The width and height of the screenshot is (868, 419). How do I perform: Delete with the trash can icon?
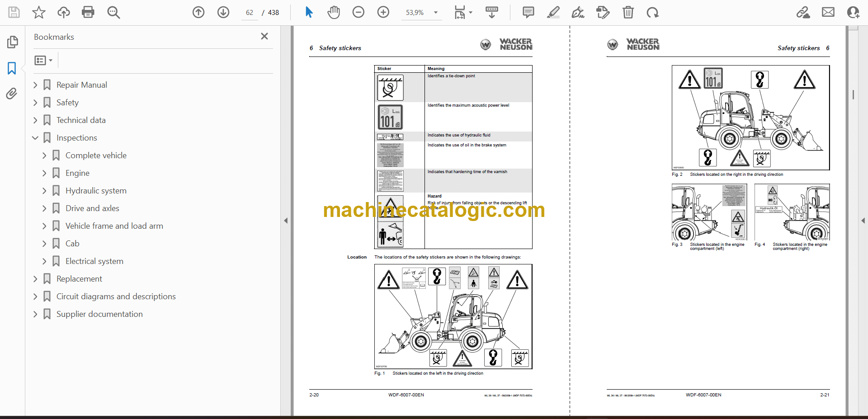[628, 12]
